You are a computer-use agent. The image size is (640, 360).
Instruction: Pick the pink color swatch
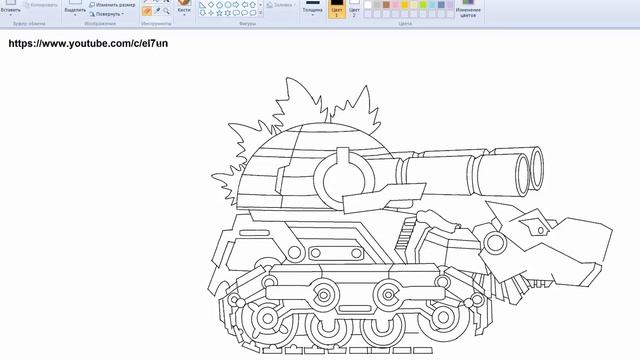tap(396, 5)
